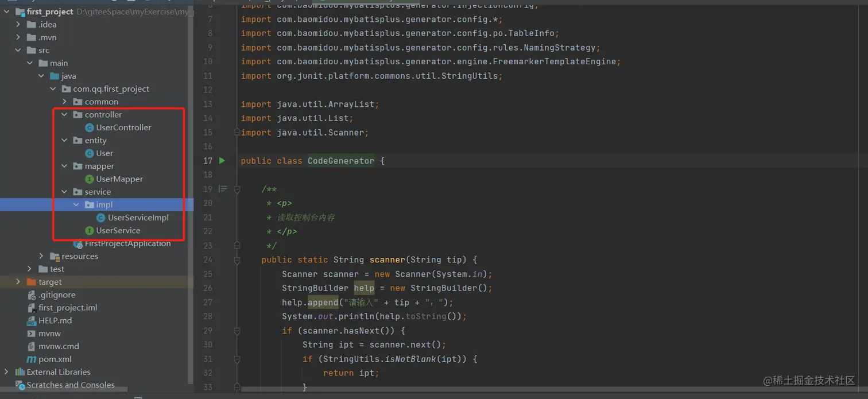Collapse the main folder
Image resolution: width=868 pixels, height=399 pixels.
click(30, 63)
